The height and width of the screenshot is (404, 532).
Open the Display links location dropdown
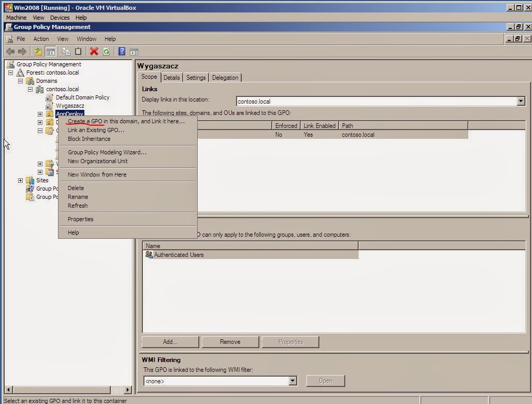click(x=521, y=101)
